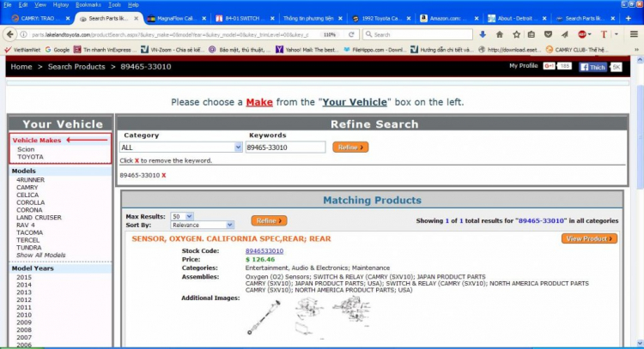644x349 pixels.
Task: Select model year 2015
Action: point(24,278)
